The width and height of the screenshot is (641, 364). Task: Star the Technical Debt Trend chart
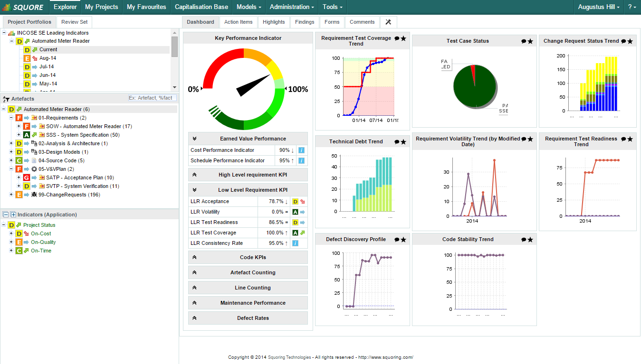403,142
